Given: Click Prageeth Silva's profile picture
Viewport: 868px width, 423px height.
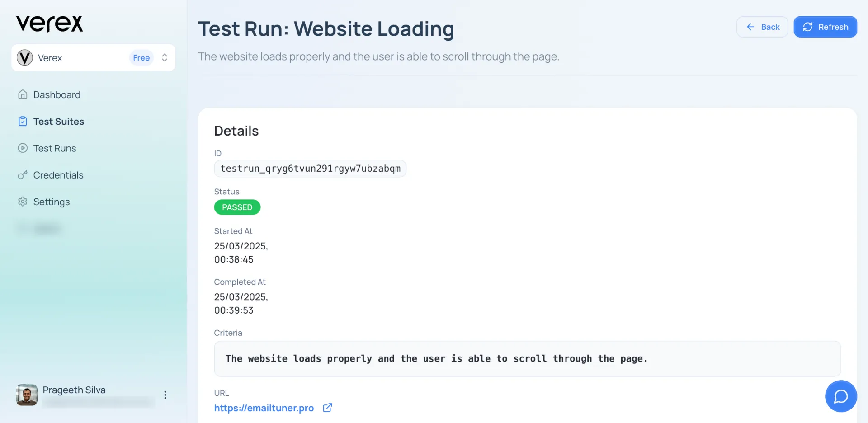Looking at the screenshot, I should click(27, 395).
